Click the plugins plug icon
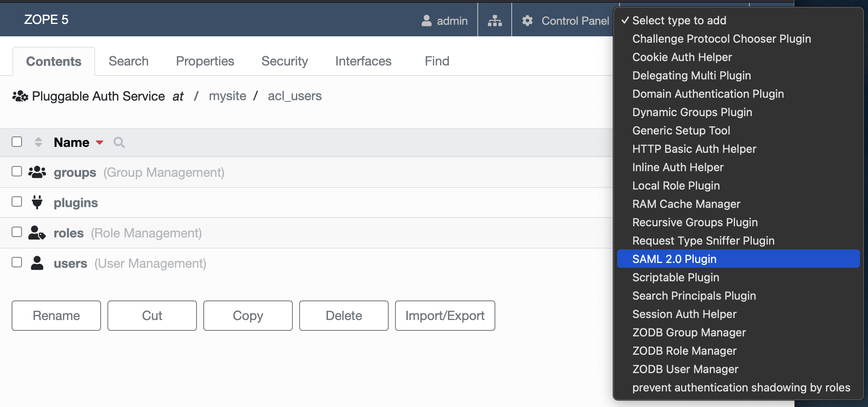Image resolution: width=868 pixels, height=407 pixels. tap(37, 202)
